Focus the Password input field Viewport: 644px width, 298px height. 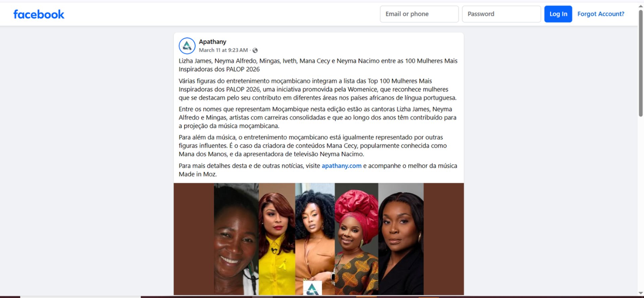[501, 14]
